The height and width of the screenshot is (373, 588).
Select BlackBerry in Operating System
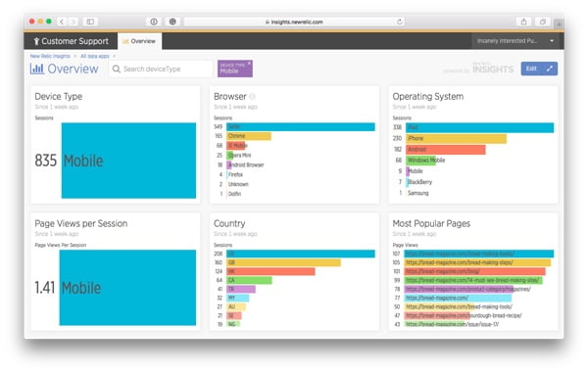(419, 182)
